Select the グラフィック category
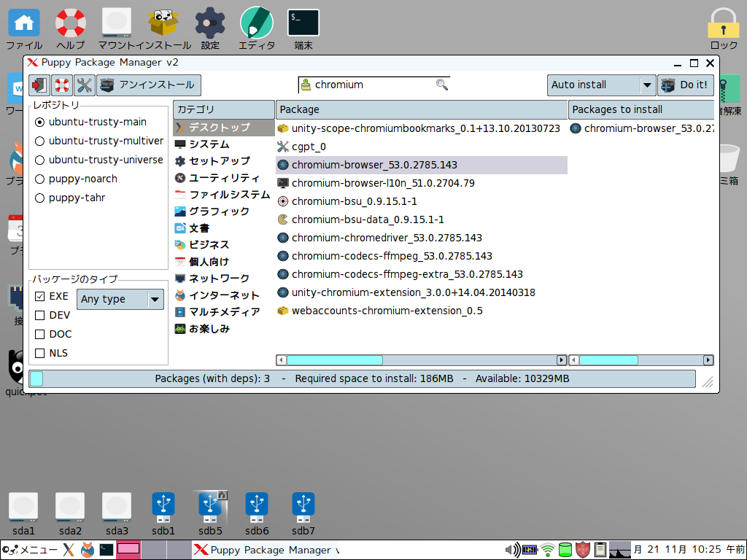 click(x=223, y=211)
